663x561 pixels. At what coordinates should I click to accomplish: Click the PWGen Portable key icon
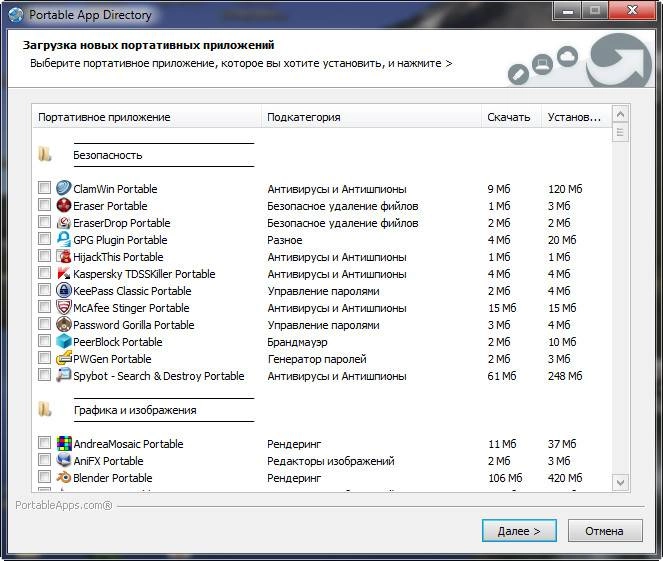(x=63, y=358)
